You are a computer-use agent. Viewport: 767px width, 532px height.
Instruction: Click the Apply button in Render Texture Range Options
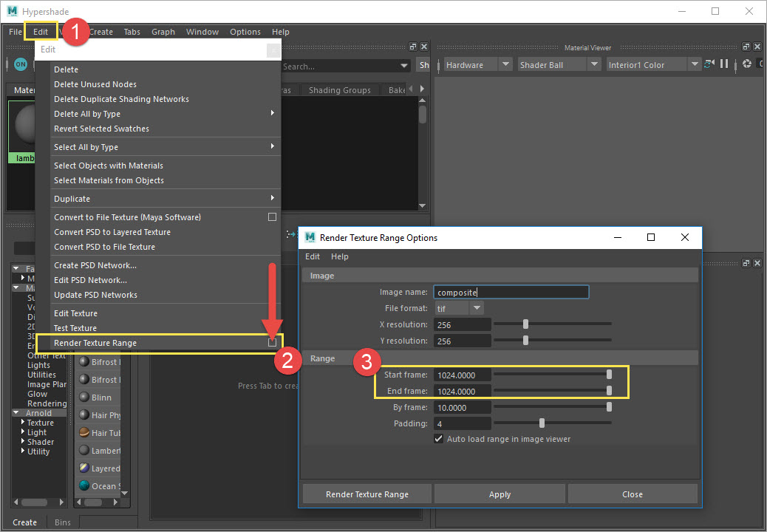pos(500,493)
